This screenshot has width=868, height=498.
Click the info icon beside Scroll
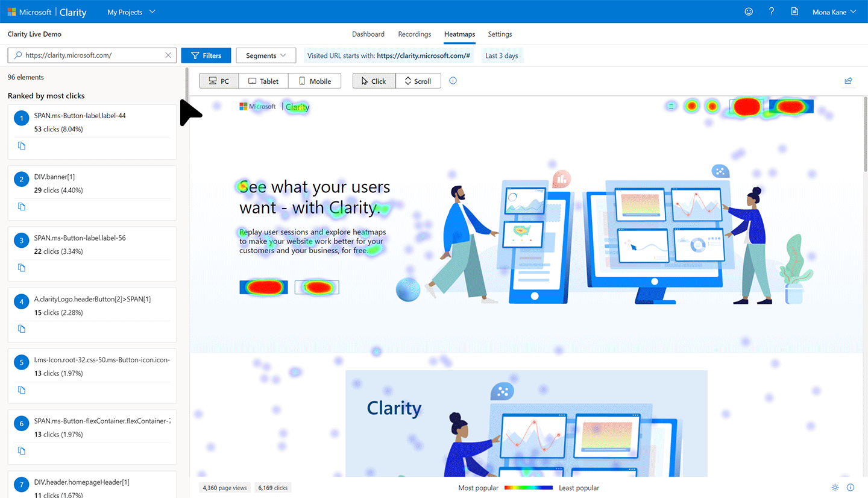click(453, 81)
